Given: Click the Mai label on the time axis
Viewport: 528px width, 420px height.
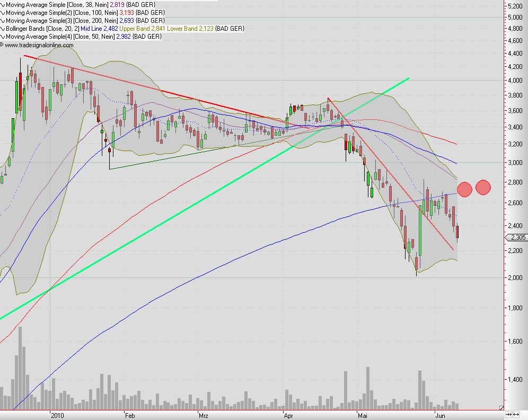Looking at the screenshot, I should click(x=362, y=416).
